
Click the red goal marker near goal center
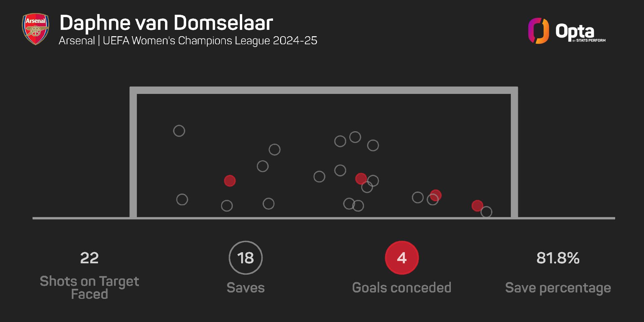pyautogui.click(x=361, y=178)
